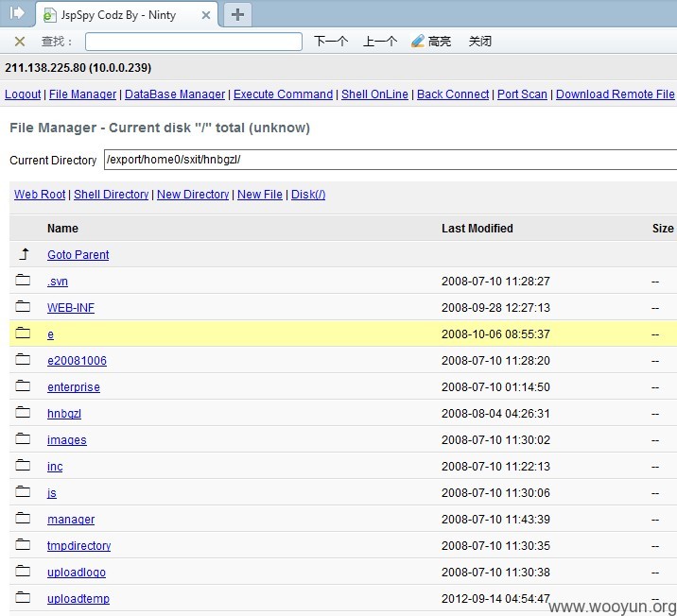Viewport: 677px width, 616px height.
Task: Click folder icon next to .svn
Action: tap(23, 280)
